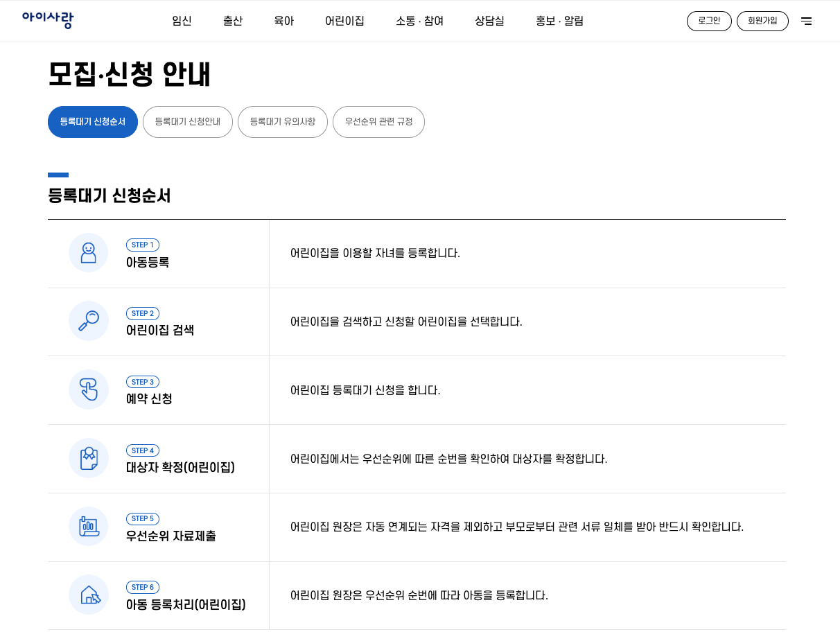
Task: Click the 아이사랑 logo
Action: (x=47, y=20)
